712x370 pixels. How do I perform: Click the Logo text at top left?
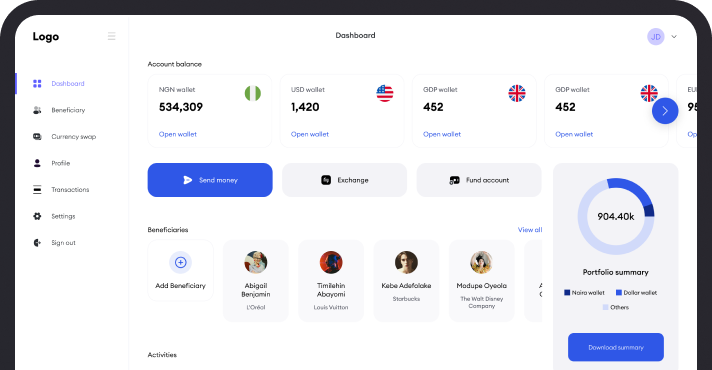click(x=46, y=37)
